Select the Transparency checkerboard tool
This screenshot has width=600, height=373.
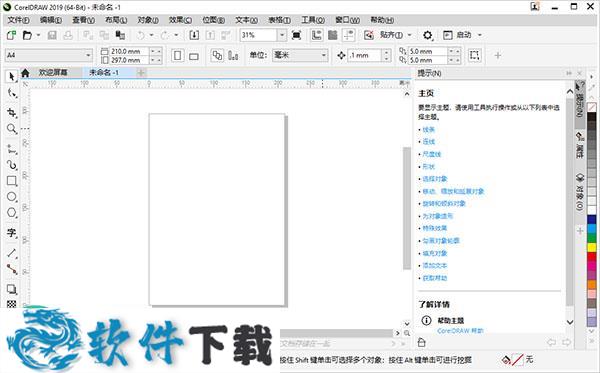point(11,304)
